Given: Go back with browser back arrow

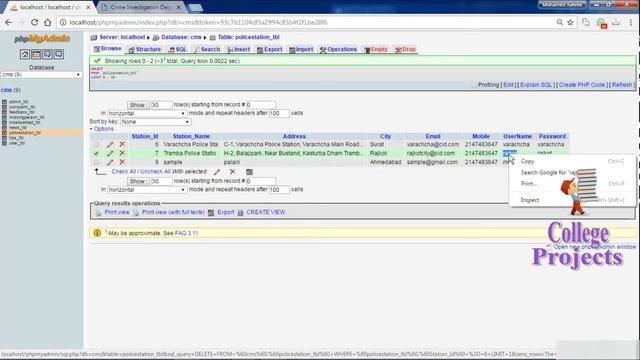Looking at the screenshot, I should point(8,22).
